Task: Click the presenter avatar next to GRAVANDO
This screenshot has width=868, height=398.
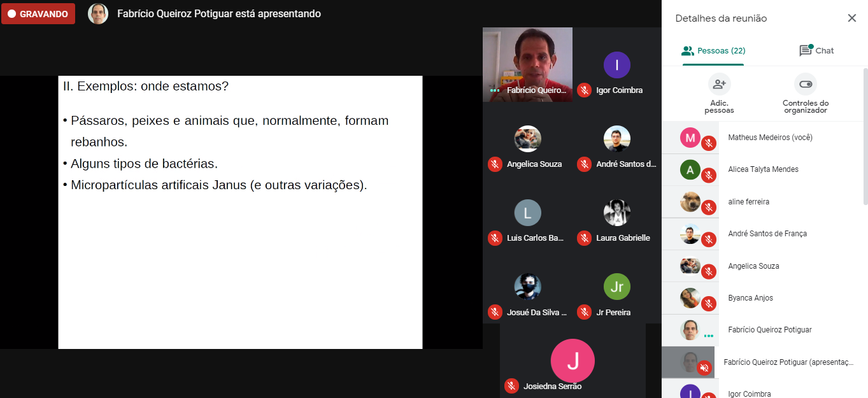Action: click(98, 14)
